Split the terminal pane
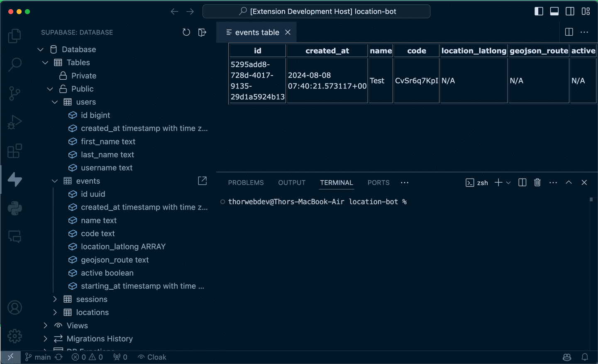The height and width of the screenshot is (364, 598). pos(522,182)
